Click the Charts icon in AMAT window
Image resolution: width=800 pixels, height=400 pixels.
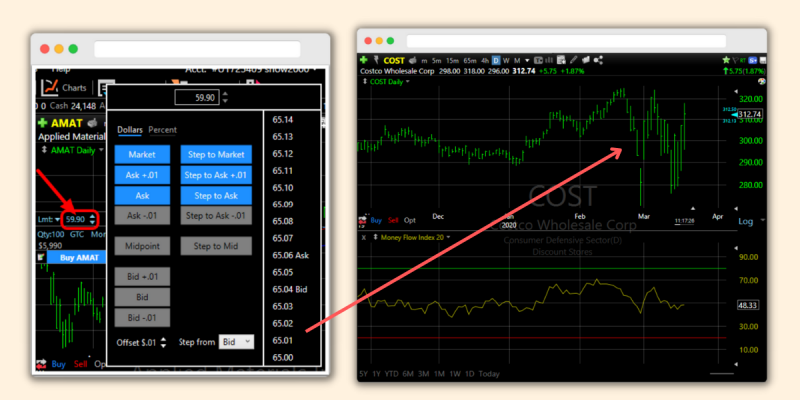point(49,88)
